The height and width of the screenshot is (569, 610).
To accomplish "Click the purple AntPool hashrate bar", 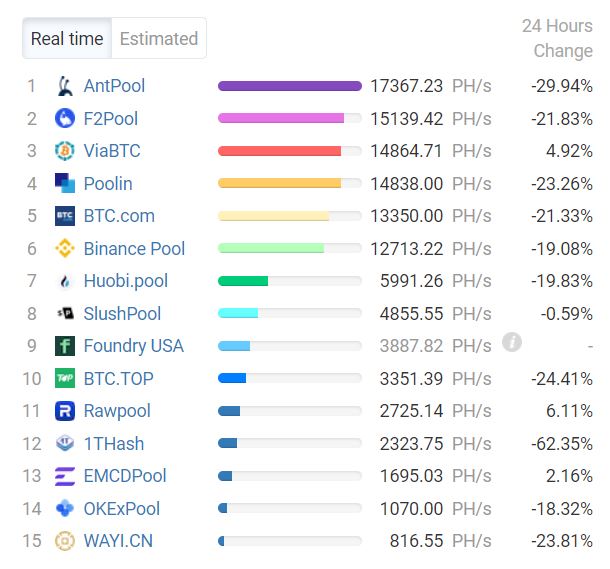I will (290, 86).
